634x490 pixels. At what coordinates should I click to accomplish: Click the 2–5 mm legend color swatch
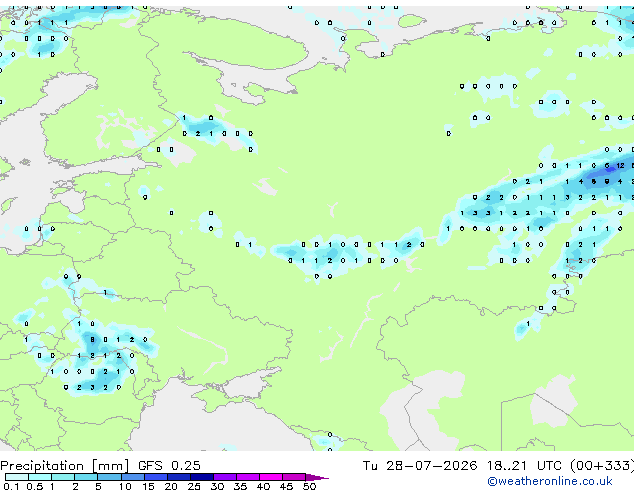86,477
